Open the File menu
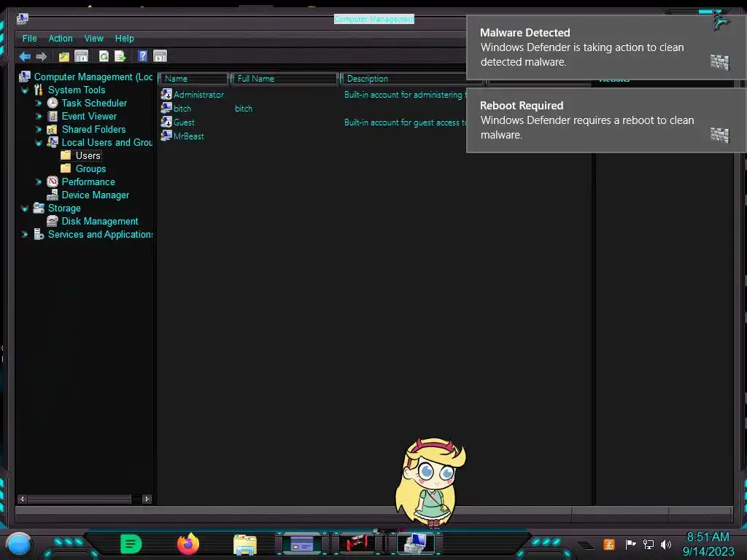747x560 pixels. tap(29, 39)
